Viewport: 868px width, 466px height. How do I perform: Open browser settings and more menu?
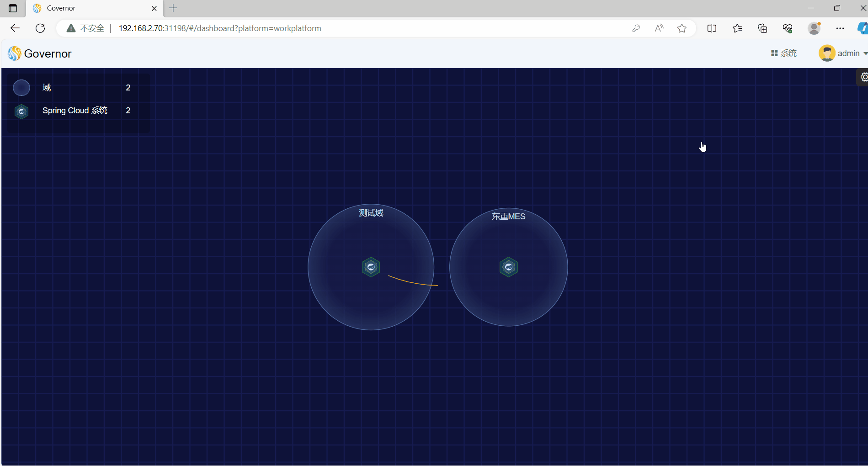(840, 28)
